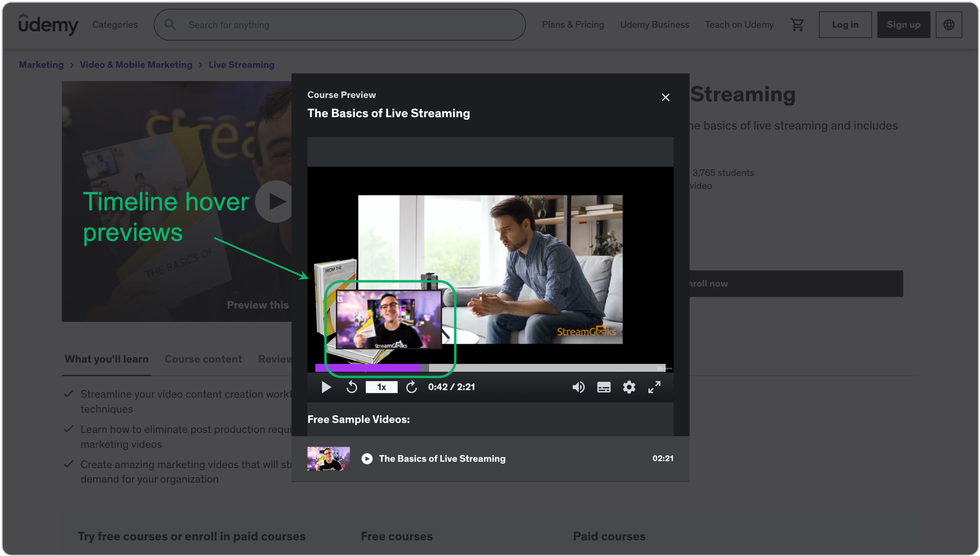Open The Basics of Live Streaming sample

tap(490, 459)
